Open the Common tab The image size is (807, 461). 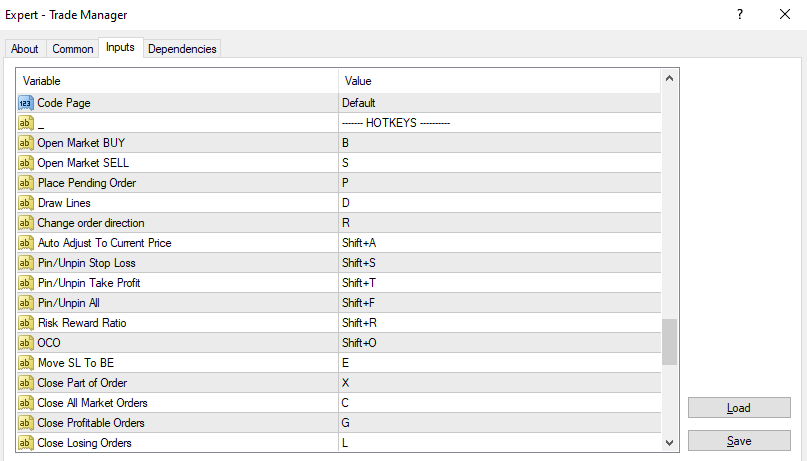[x=73, y=49]
